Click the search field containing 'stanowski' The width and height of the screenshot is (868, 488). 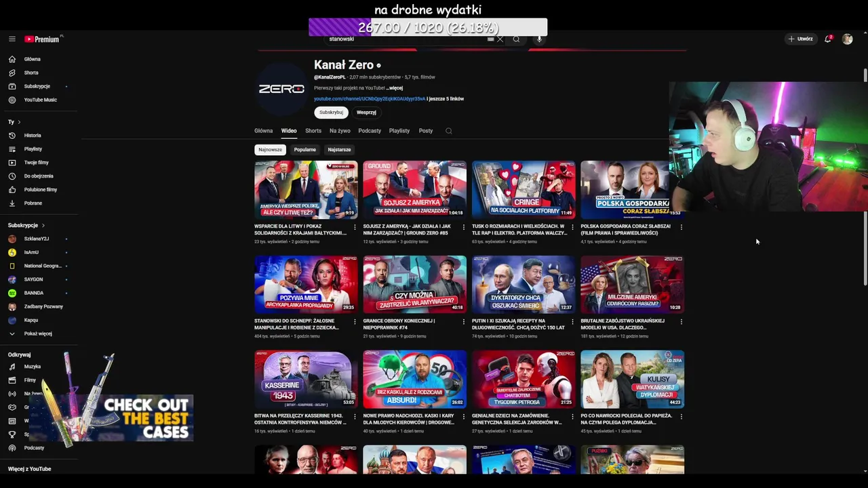click(x=407, y=39)
